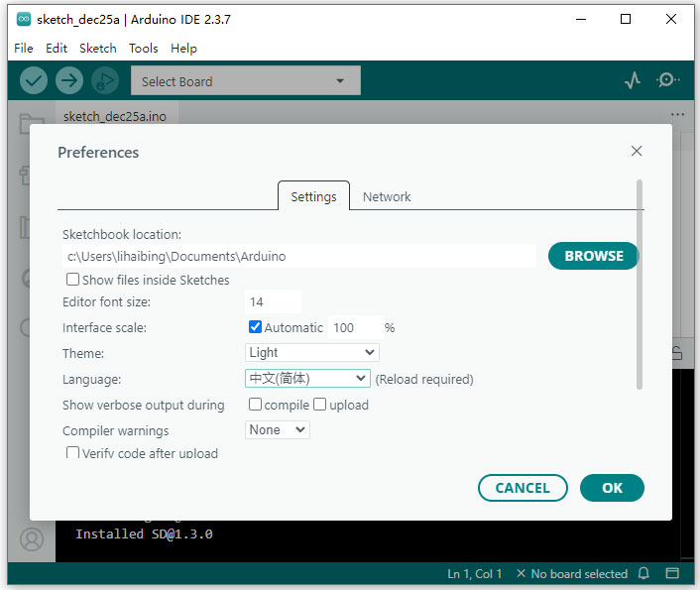Minimize the Arduino IDE window
700x590 pixels.
pos(581,19)
